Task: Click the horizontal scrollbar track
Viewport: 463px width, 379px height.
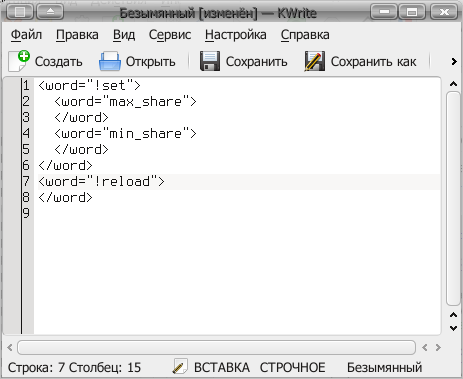Action: [x=217, y=347]
